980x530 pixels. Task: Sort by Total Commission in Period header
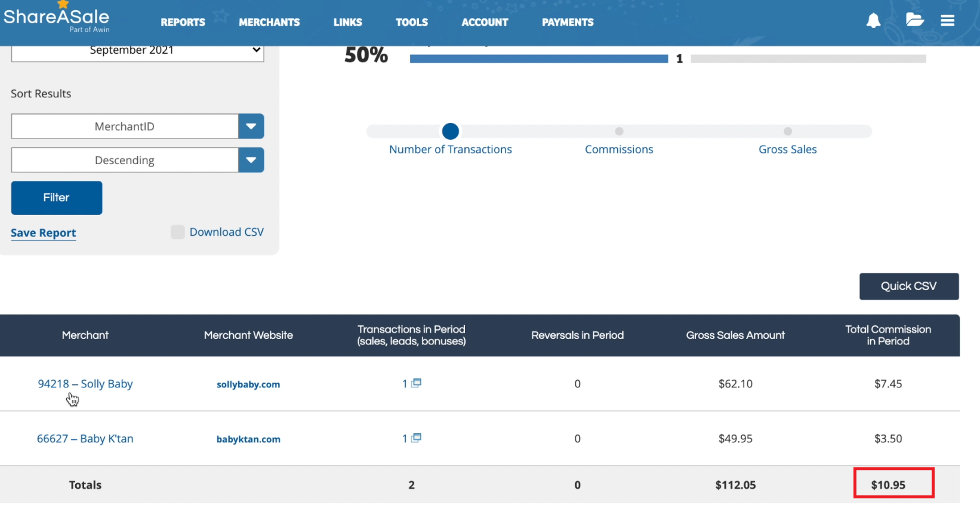coord(888,335)
